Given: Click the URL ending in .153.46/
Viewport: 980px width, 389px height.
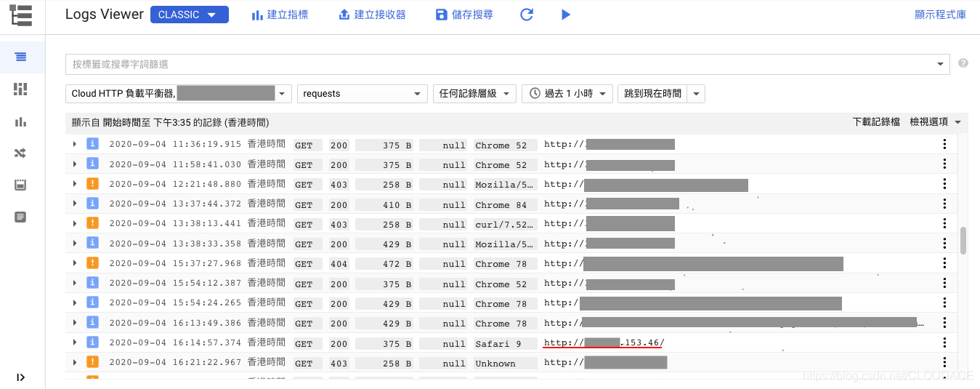Looking at the screenshot, I should pyautogui.click(x=604, y=342).
